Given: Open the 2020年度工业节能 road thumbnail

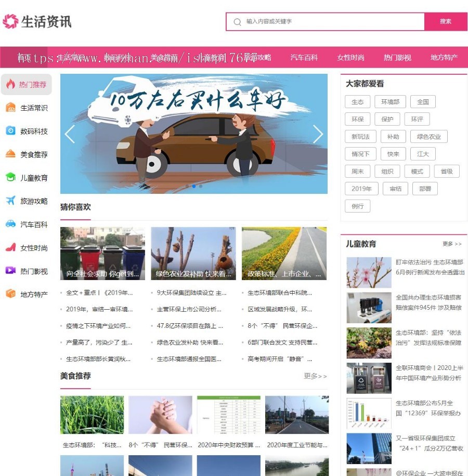Looking at the screenshot, I should (x=297, y=415).
